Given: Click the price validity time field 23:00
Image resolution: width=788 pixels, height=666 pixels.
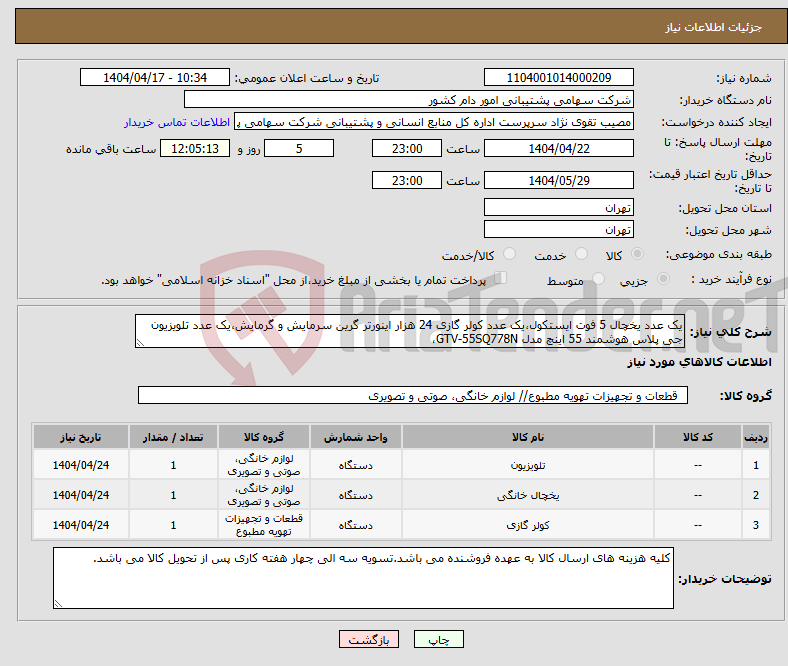Looking at the screenshot, I should coord(407,180).
